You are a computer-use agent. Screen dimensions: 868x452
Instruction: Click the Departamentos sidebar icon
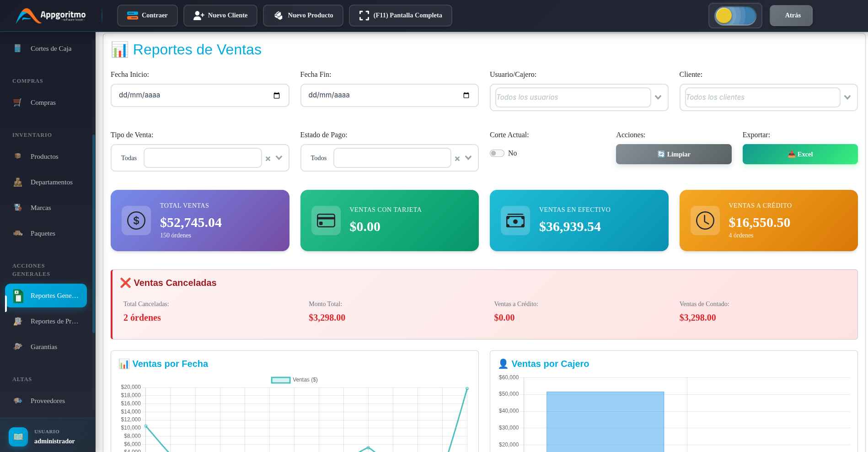(18, 182)
